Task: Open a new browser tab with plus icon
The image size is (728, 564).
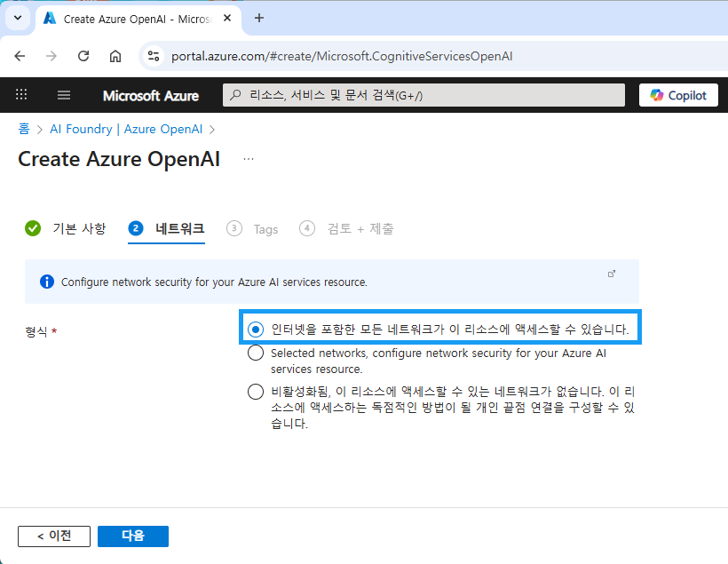Action: (259, 18)
